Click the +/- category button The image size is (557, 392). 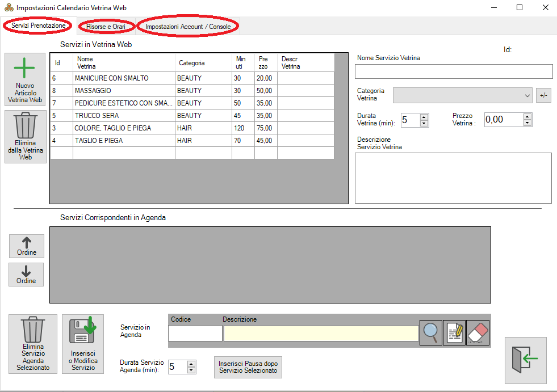pos(543,95)
